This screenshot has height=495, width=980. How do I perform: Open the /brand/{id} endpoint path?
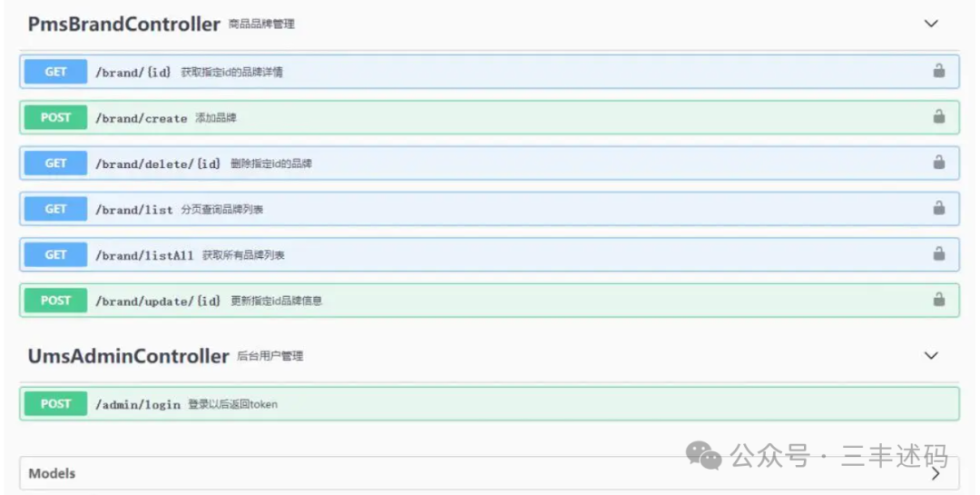click(133, 72)
